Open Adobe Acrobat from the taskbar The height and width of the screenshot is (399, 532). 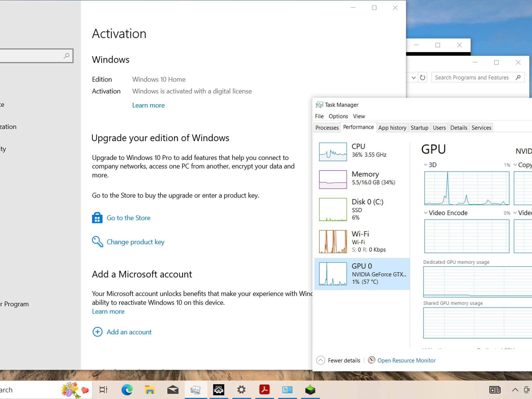(264, 390)
